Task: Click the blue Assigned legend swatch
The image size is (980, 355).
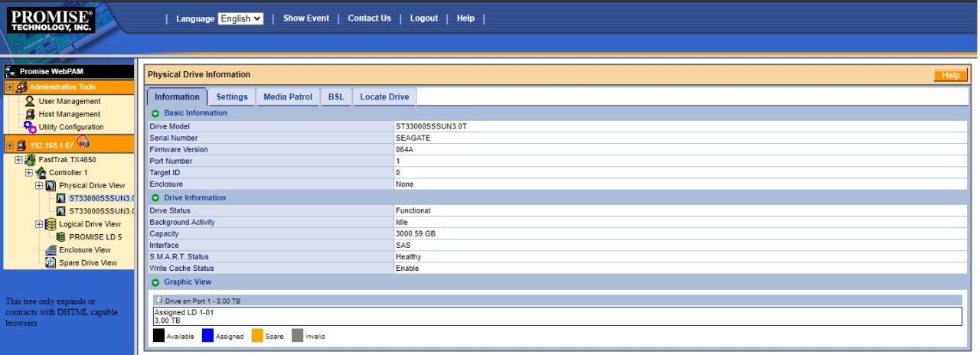Action: tap(208, 335)
